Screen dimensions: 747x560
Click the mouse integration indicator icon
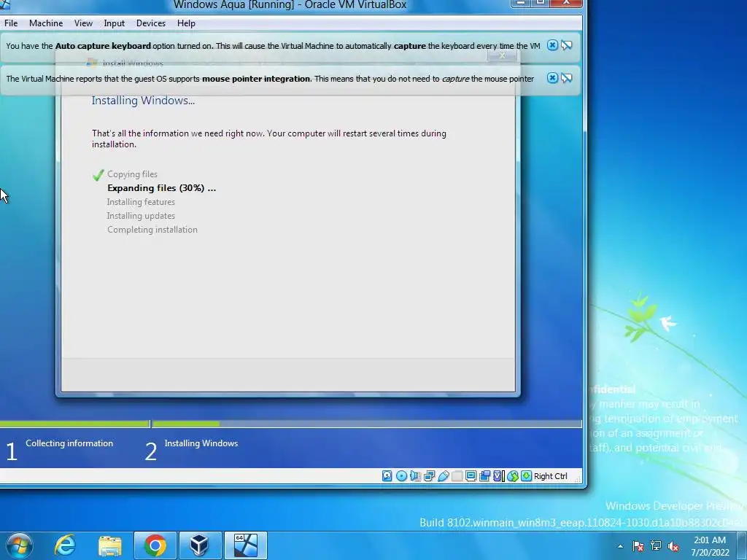pyautogui.click(x=513, y=475)
